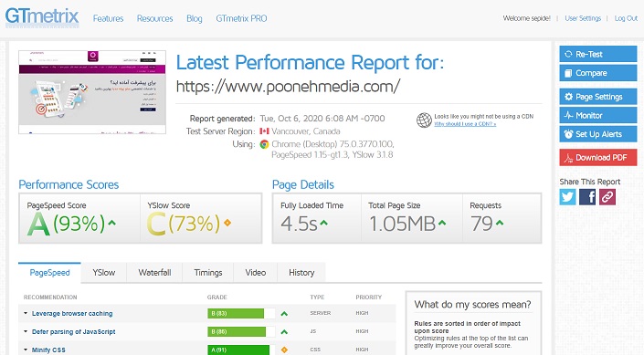Switch to the YSlow tab

click(x=104, y=273)
